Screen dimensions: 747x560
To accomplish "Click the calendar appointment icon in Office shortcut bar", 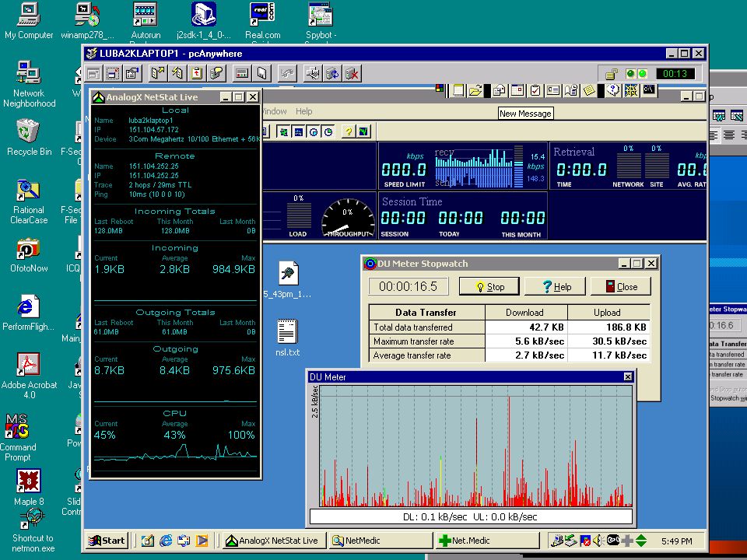I will pyautogui.click(x=517, y=90).
